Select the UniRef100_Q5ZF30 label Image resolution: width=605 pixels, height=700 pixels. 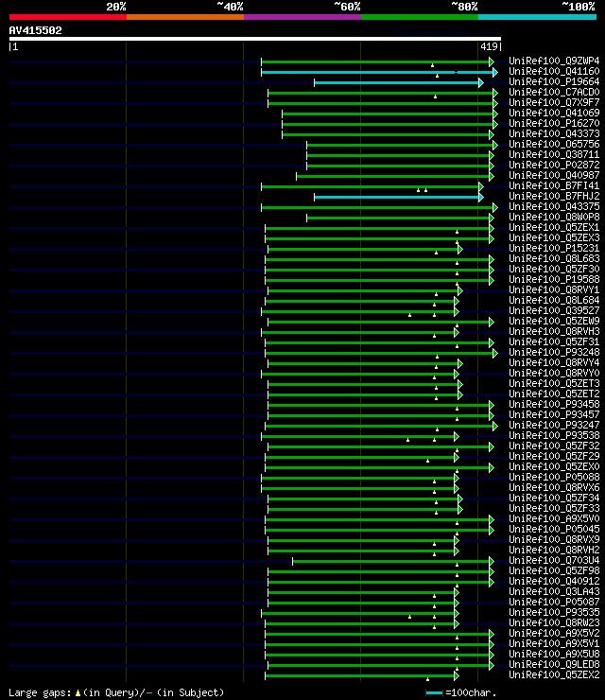(x=554, y=269)
